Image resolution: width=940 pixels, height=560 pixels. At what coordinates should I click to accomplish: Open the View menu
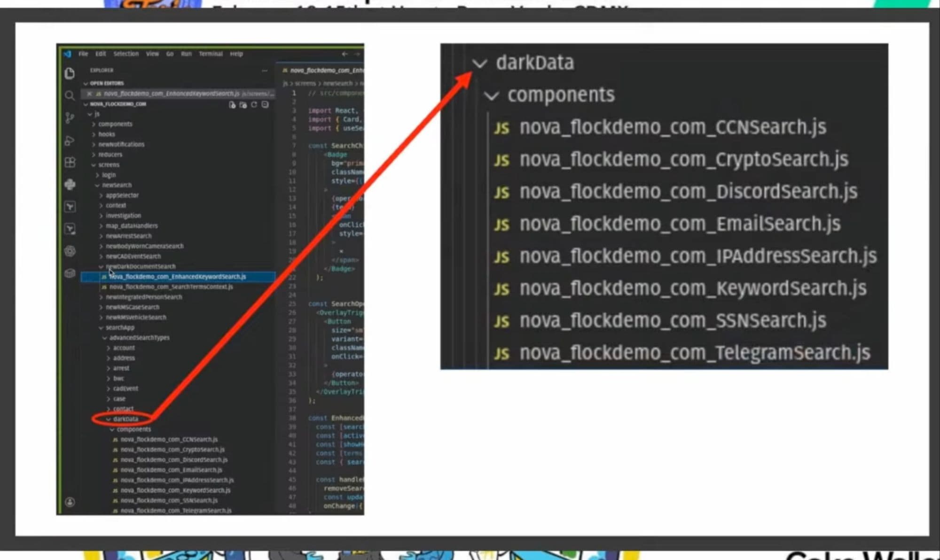[x=152, y=54]
